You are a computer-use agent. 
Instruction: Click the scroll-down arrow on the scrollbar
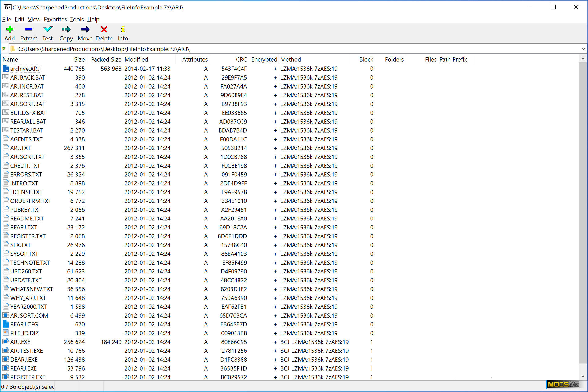tap(583, 376)
